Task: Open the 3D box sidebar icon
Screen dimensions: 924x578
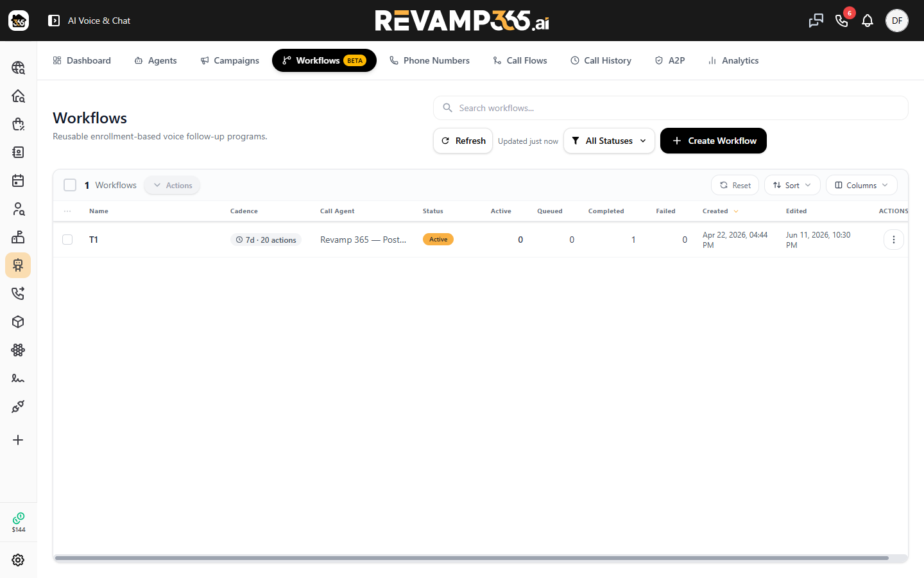Action: (x=18, y=322)
